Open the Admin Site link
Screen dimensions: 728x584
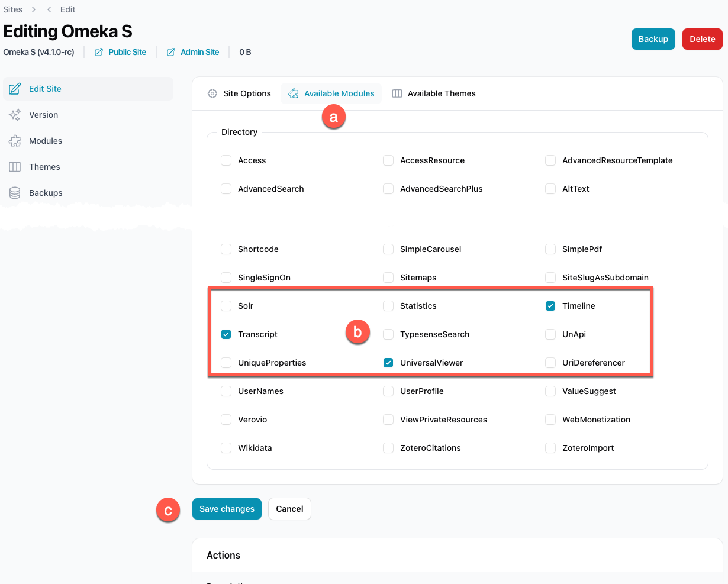click(x=199, y=52)
